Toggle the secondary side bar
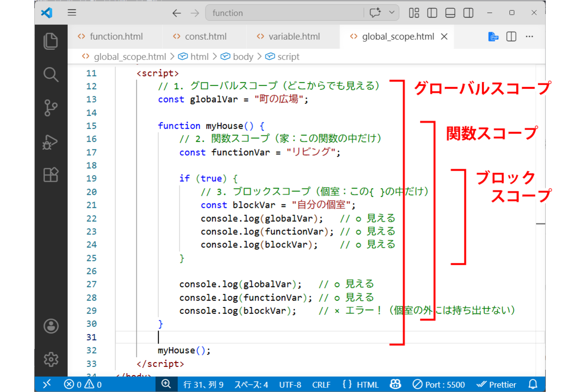Image resolution: width=580 pixels, height=392 pixels. tap(468, 13)
